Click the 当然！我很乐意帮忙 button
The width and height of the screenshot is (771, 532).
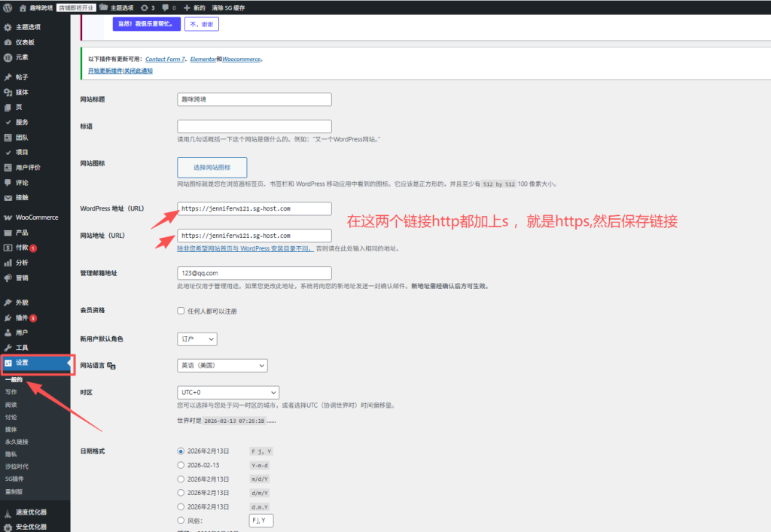[x=148, y=23]
